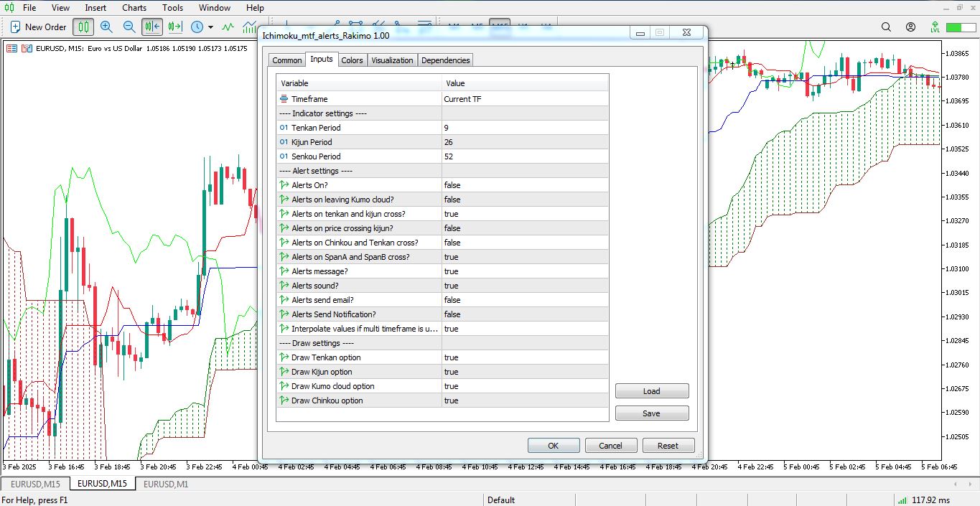Click the icon of Alerts on leaving Kumo cloud row
The height and width of the screenshot is (506, 980).
tap(284, 200)
